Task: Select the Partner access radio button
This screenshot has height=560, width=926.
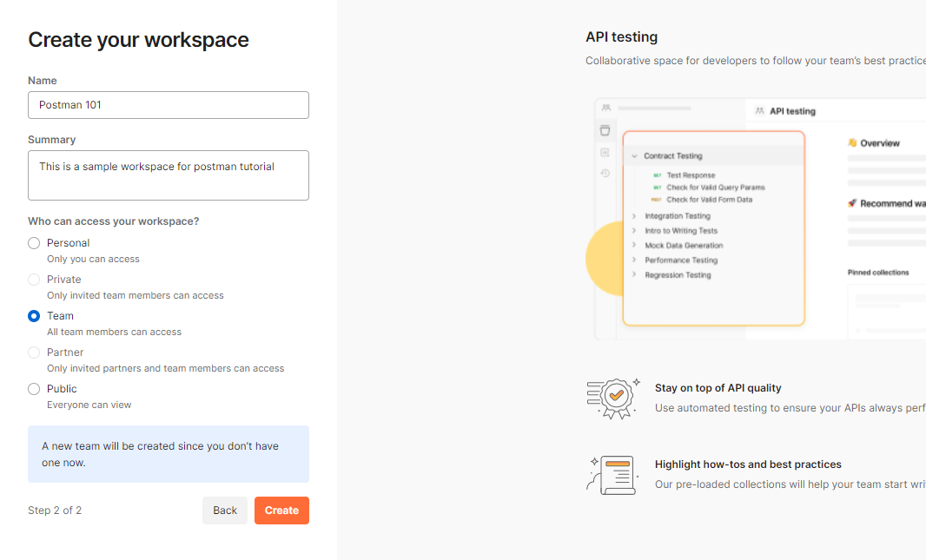Action: coord(34,352)
